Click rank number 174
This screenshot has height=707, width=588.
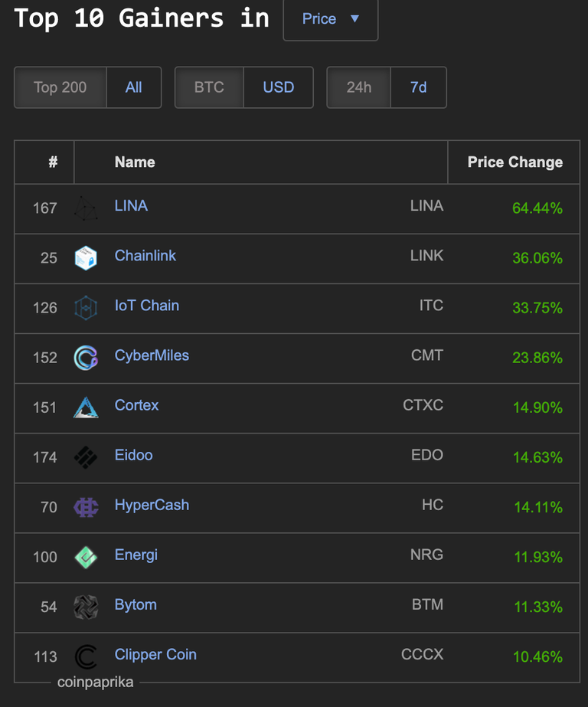(45, 457)
